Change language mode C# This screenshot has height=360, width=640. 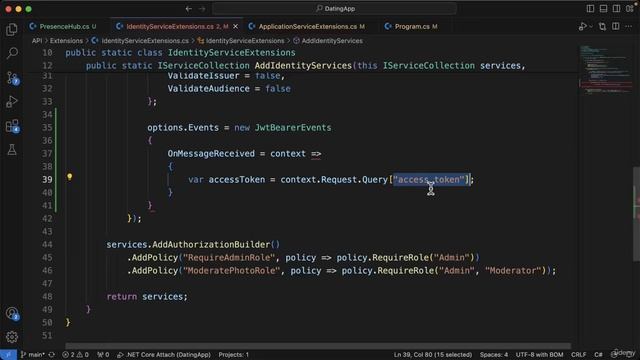tap(598, 355)
